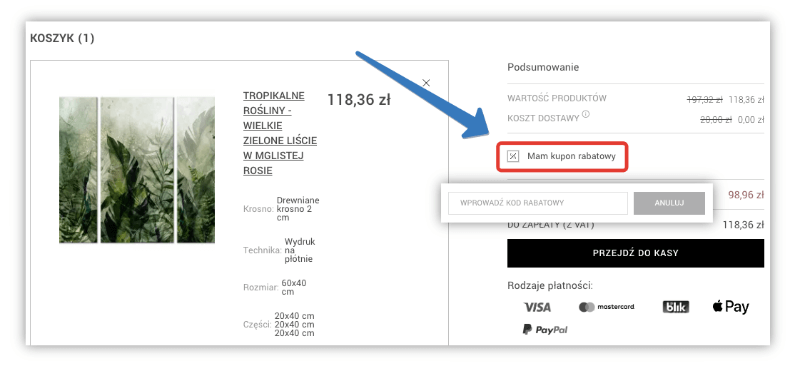Click the 'Koszt dostawy' label
Screen dimensions: 800x371
click(x=543, y=118)
